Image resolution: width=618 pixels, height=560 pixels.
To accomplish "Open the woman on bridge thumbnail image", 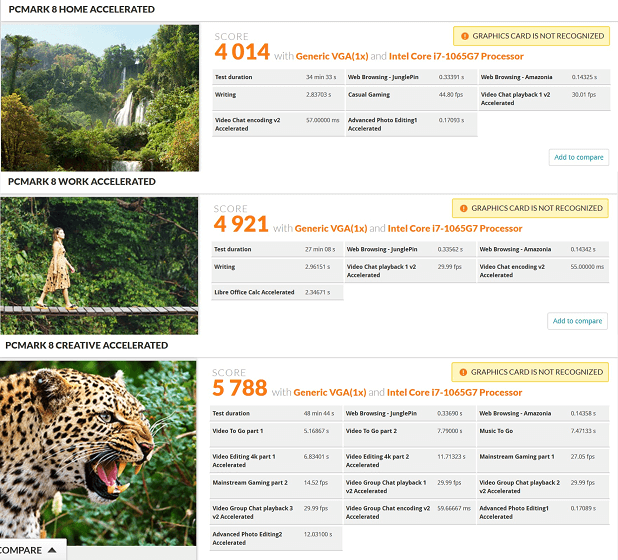I will (x=99, y=266).
